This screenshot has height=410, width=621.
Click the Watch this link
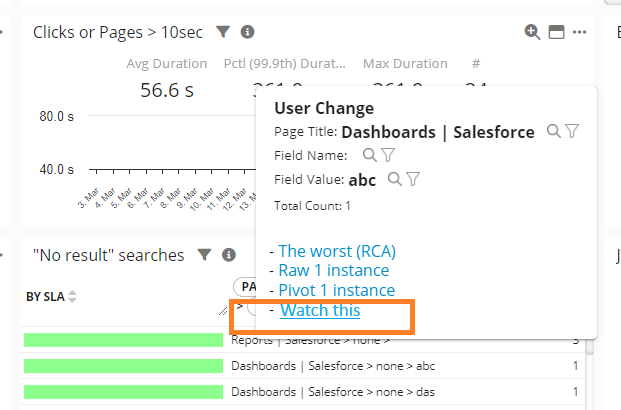tap(319, 311)
